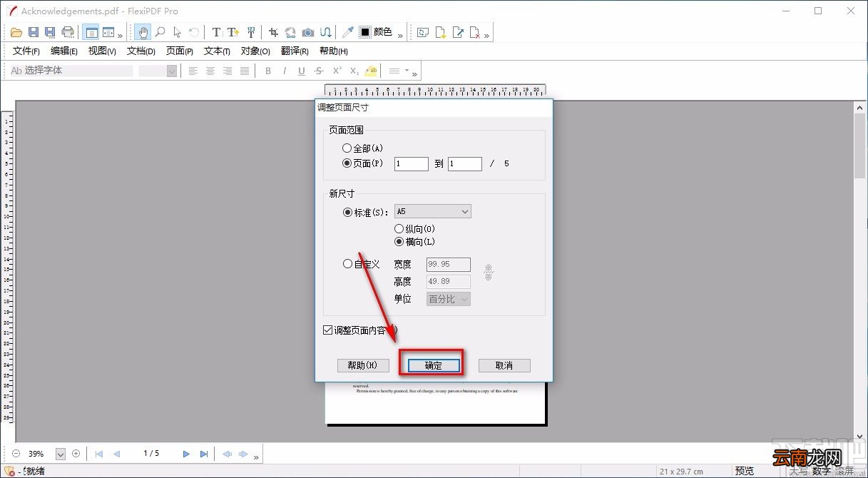
Task: Click the insert new page icon
Action: click(441, 32)
